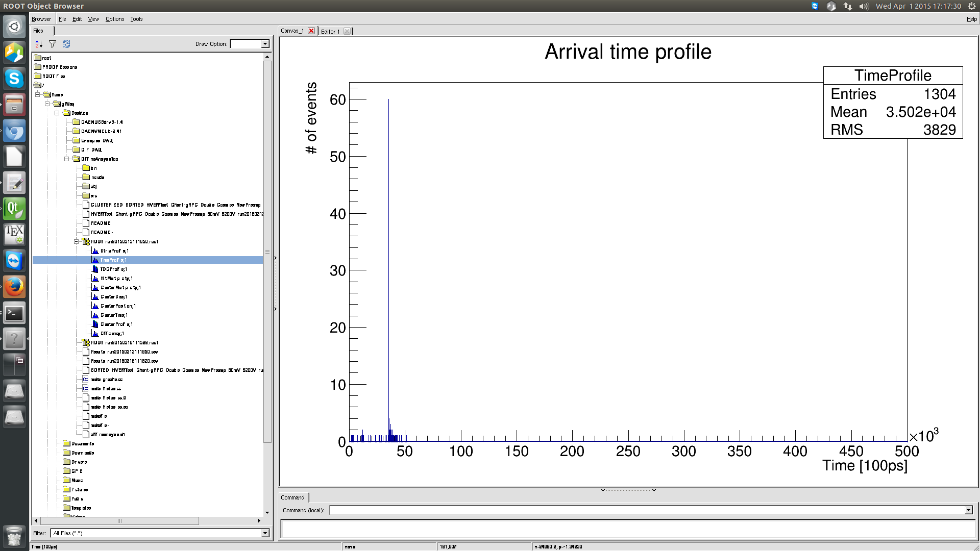Click the filter funnel icon

click(52, 44)
